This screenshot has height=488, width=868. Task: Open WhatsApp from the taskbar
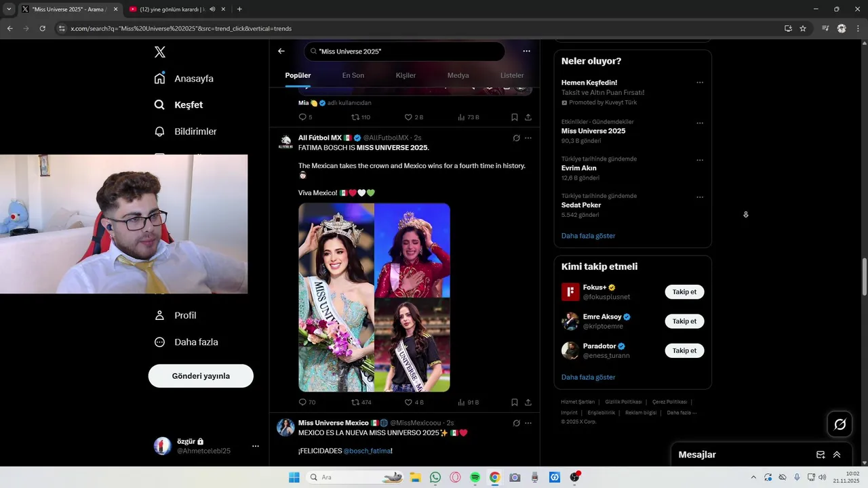(x=435, y=477)
